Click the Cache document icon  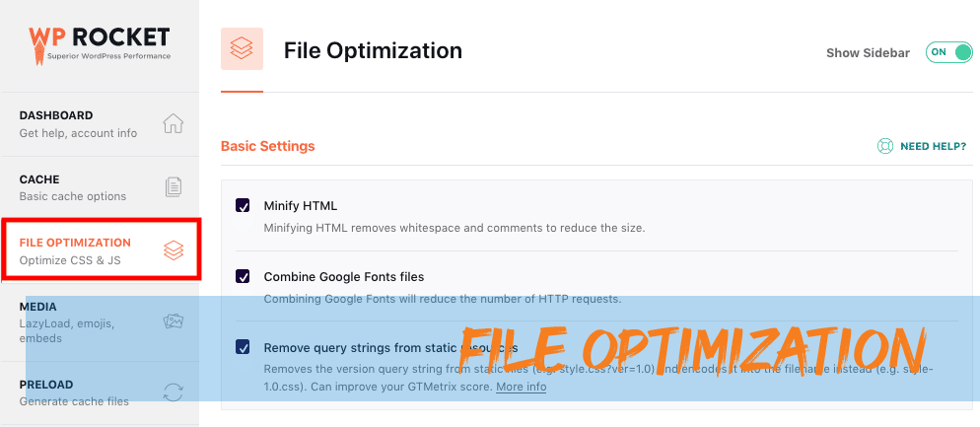(174, 187)
